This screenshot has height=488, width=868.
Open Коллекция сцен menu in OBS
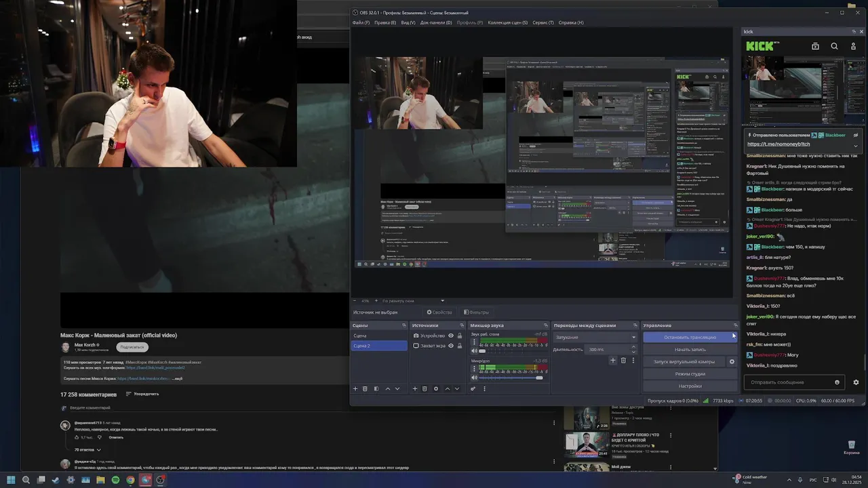(507, 22)
